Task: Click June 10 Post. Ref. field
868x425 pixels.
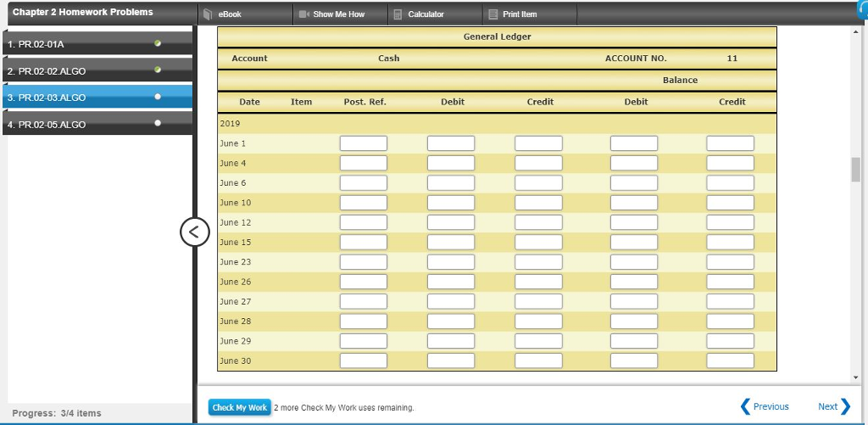Action: pos(364,203)
